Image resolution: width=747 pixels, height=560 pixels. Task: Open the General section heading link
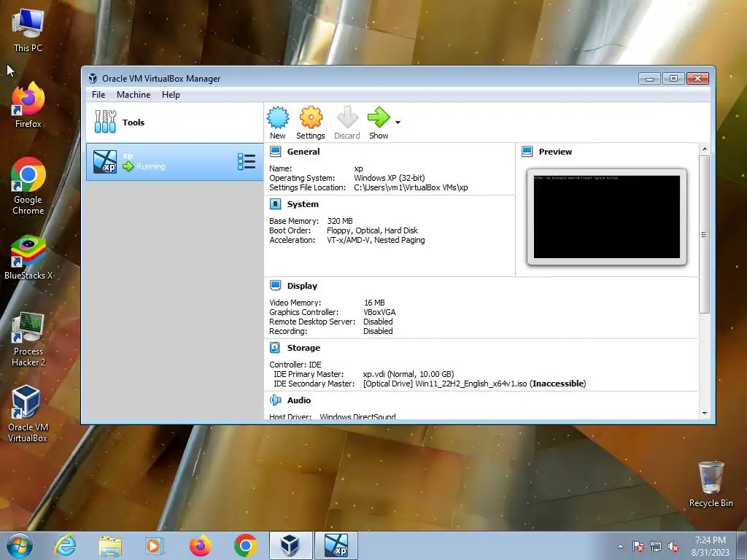coord(303,152)
